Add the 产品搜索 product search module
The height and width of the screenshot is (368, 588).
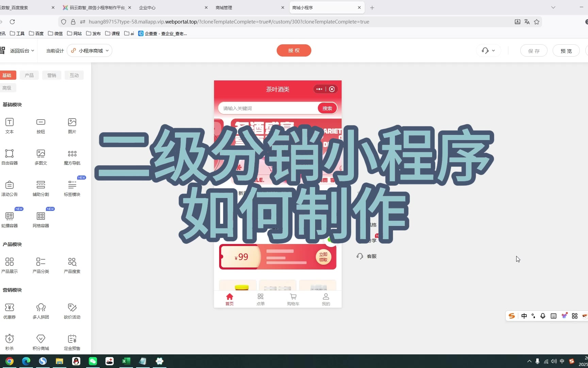point(72,262)
